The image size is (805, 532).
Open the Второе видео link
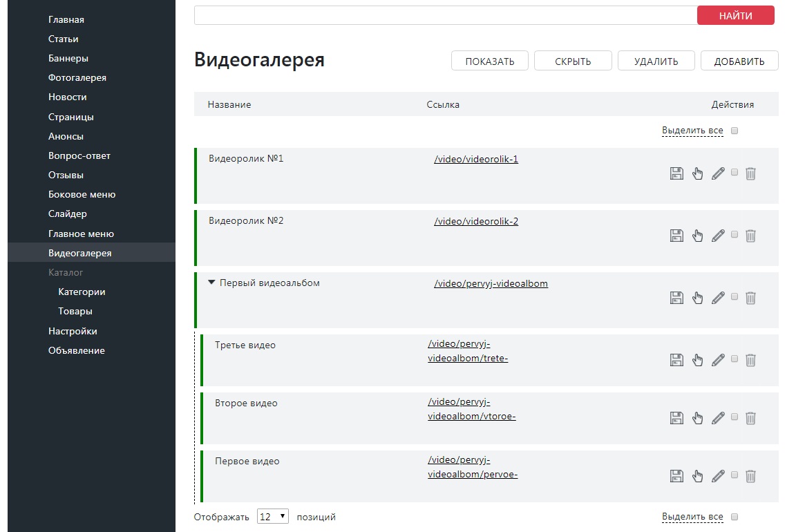(471, 409)
